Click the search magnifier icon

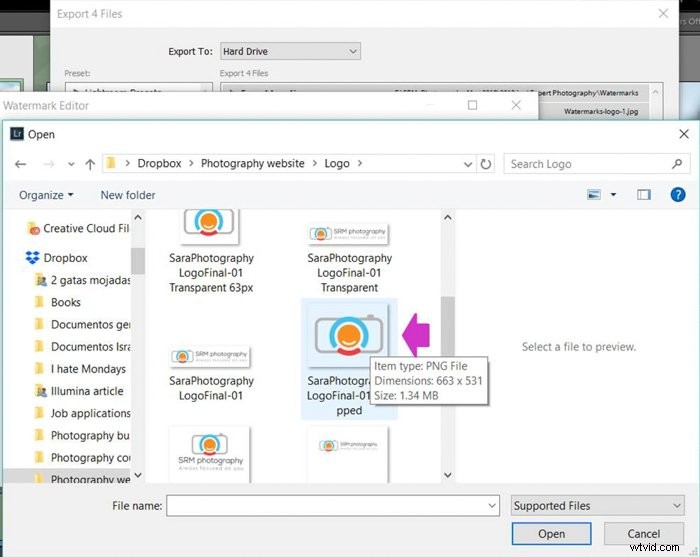pyautogui.click(x=677, y=164)
